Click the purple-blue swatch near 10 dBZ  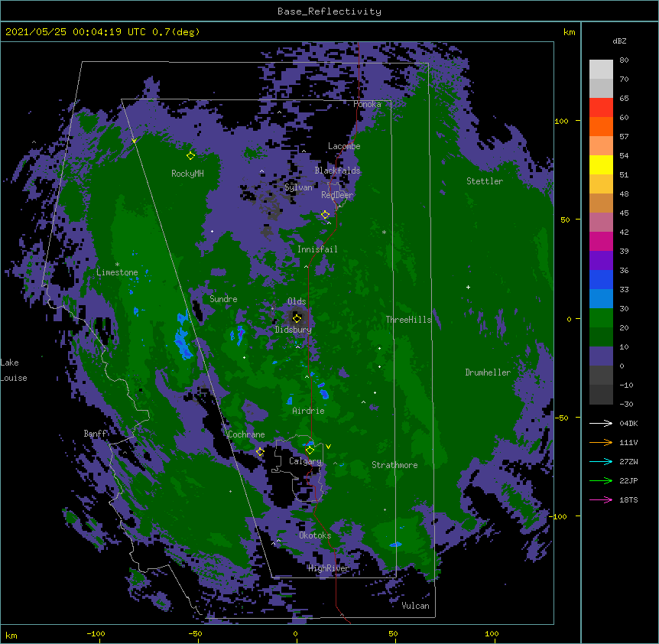click(x=601, y=356)
